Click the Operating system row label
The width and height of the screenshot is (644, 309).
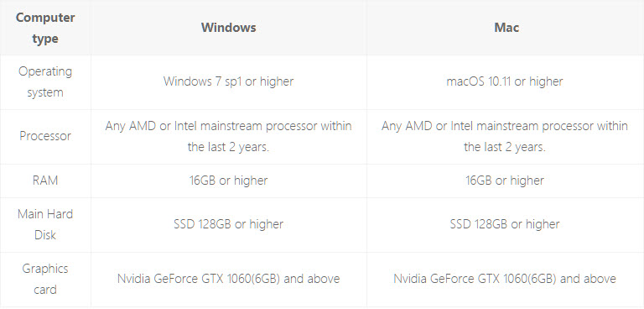[x=45, y=81]
